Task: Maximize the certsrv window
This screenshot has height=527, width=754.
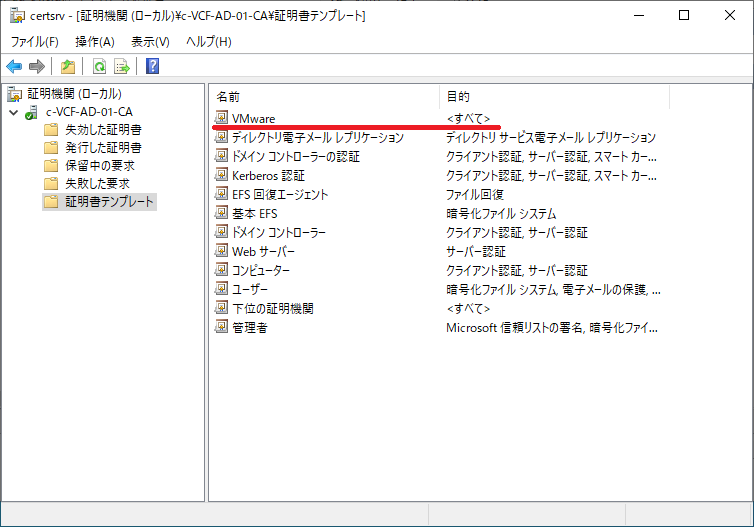Action: (x=684, y=15)
